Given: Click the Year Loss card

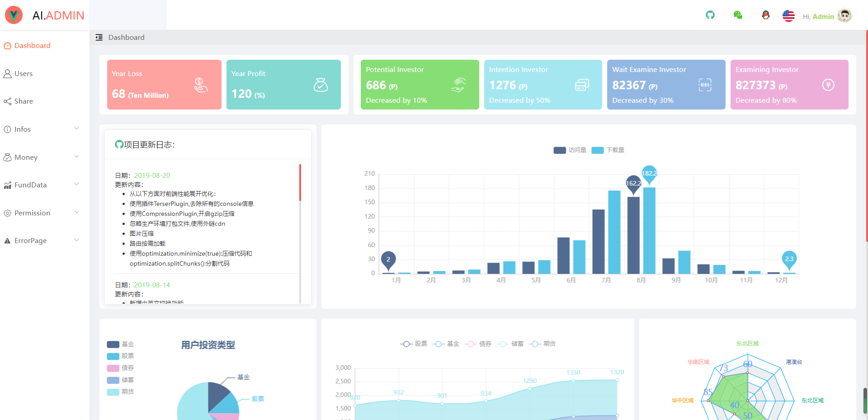Looking at the screenshot, I should point(164,85).
